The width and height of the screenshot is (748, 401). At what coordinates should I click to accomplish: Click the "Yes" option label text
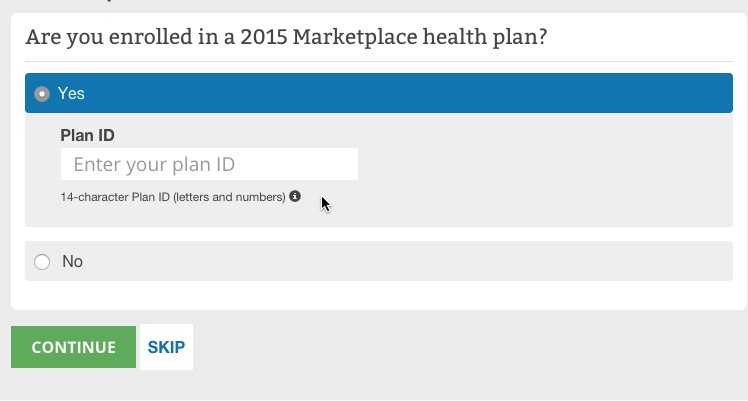click(71, 94)
